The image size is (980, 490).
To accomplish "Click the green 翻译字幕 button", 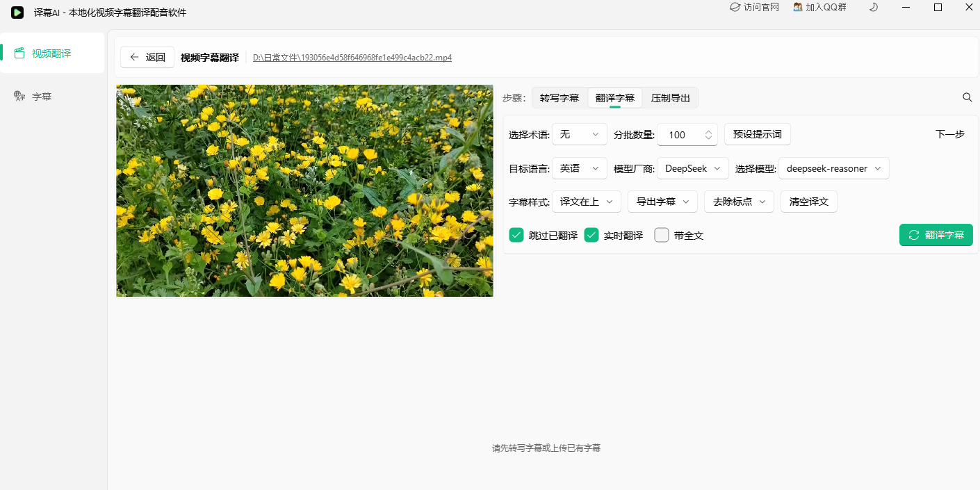I will click(936, 235).
